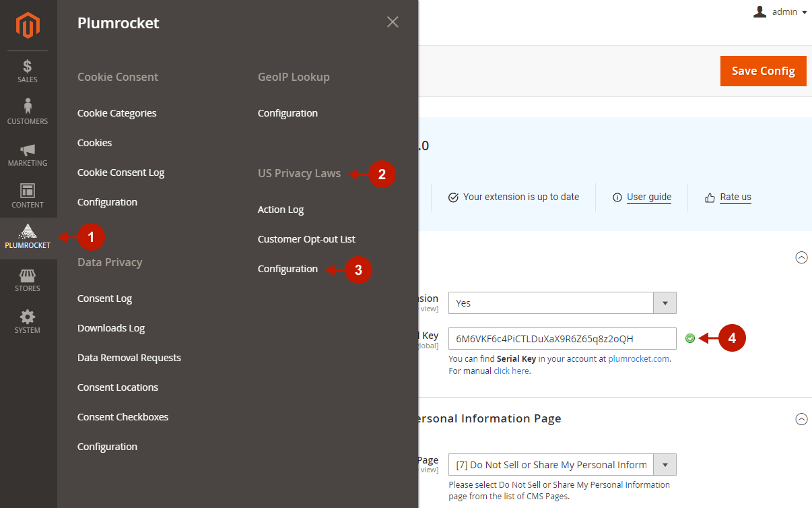Viewport: 812px width, 508px height.
Task: Open the Sales section in the sidebar
Action: (28, 71)
